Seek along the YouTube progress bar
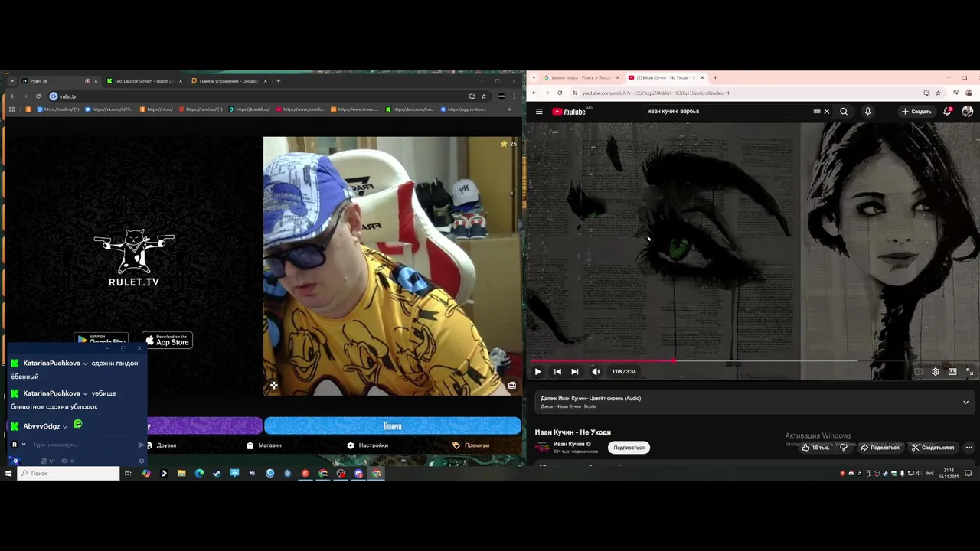 [753, 360]
